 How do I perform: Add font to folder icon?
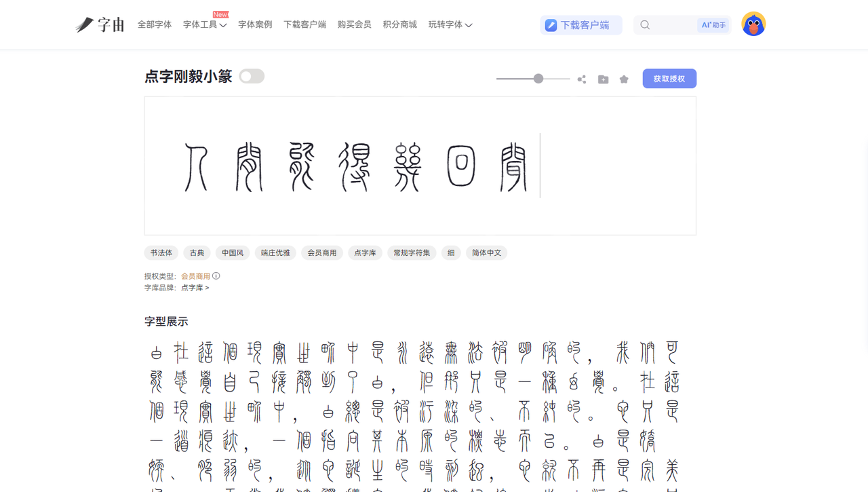[x=603, y=79]
